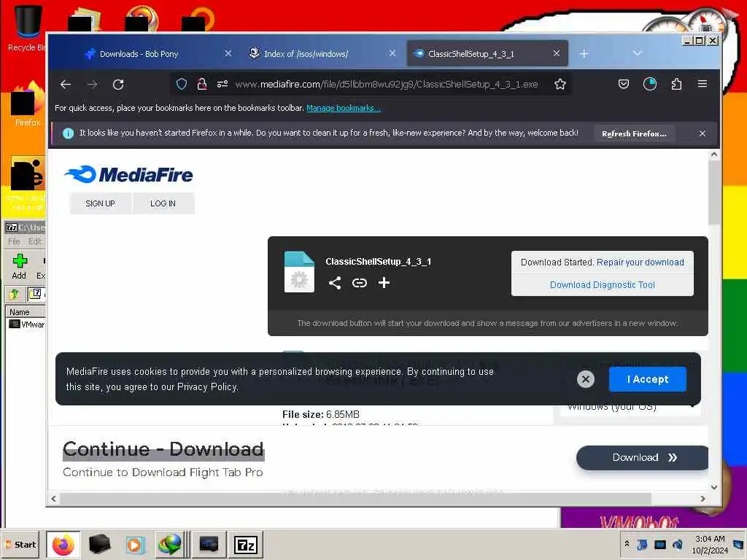Viewport: 747px width, 560px height.
Task: Open the Extensions puzzle icon
Action: 676,85
